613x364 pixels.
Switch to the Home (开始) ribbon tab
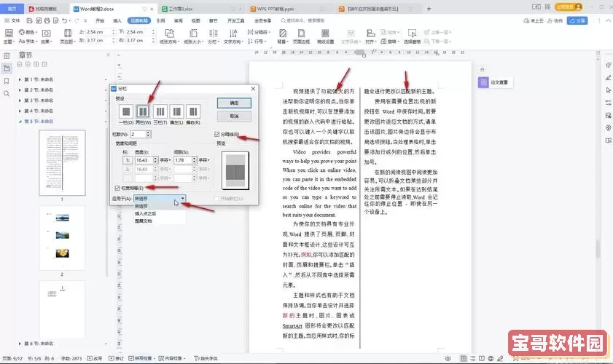(100, 20)
